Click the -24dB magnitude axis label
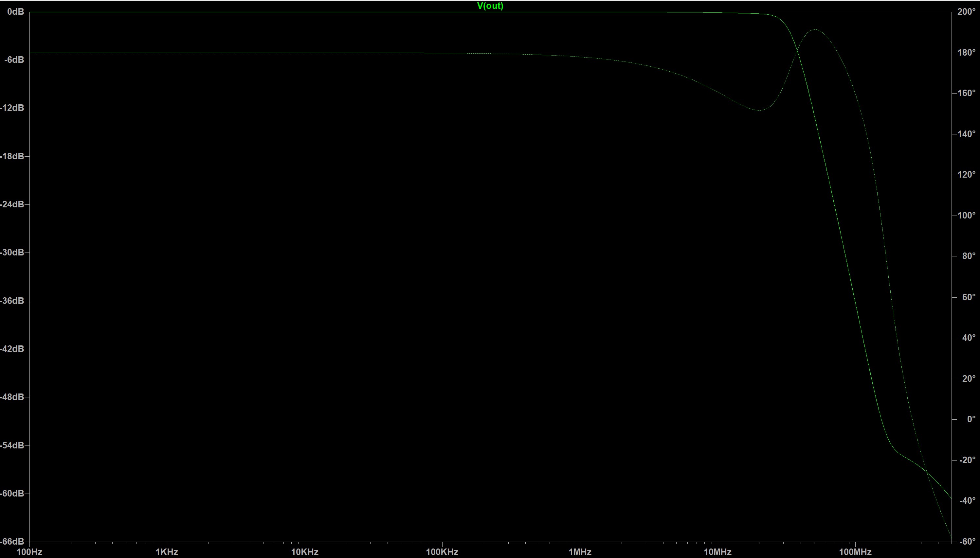The height and width of the screenshot is (558, 980). [x=12, y=204]
